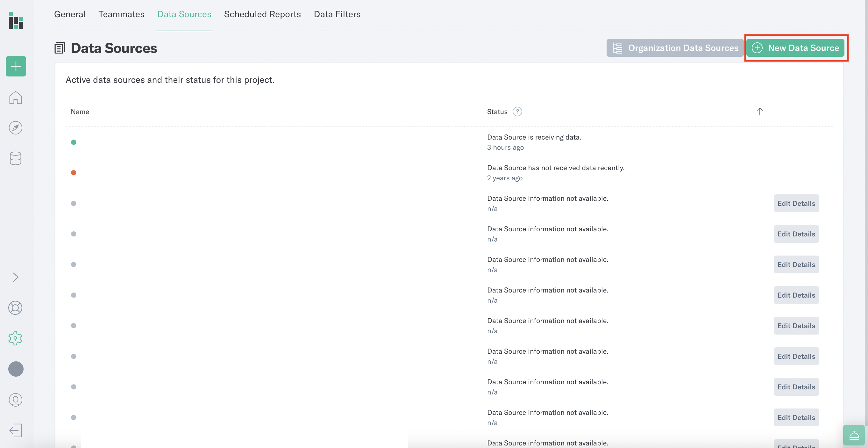Open the Home page from the sidebar
This screenshot has height=448, width=868.
16,97
